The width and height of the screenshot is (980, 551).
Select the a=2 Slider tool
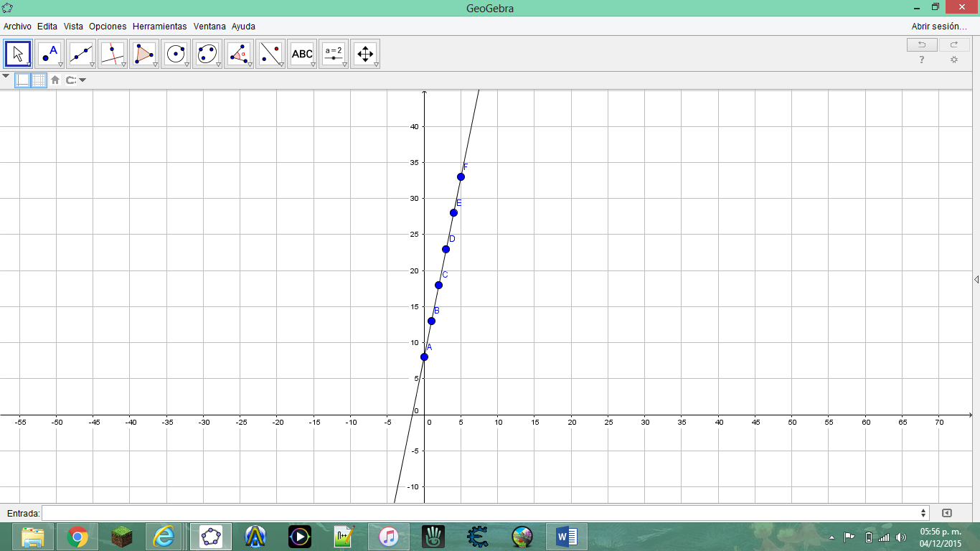click(x=334, y=54)
